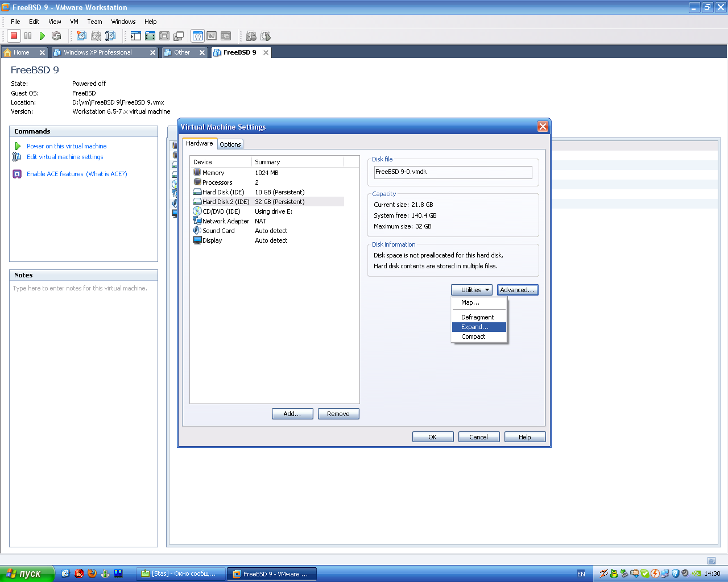728x582 pixels.
Task: Click the Disk file path field
Action: pos(453,172)
